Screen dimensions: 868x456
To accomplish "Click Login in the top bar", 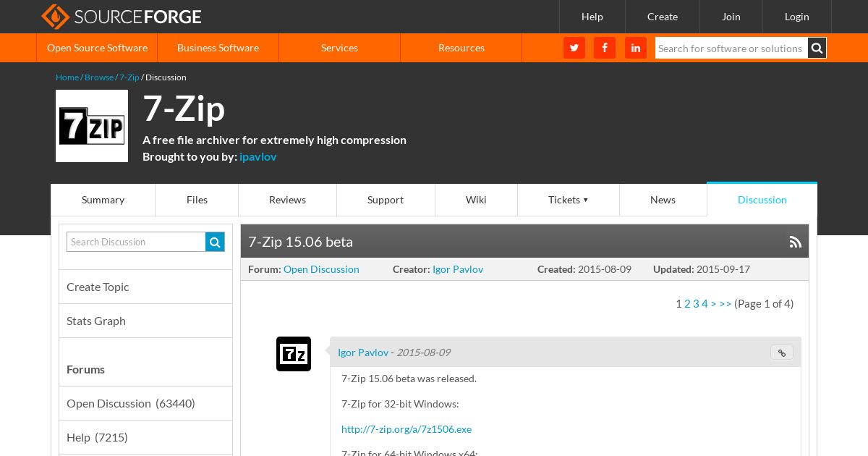I will pyautogui.click(x=797, y=17).
